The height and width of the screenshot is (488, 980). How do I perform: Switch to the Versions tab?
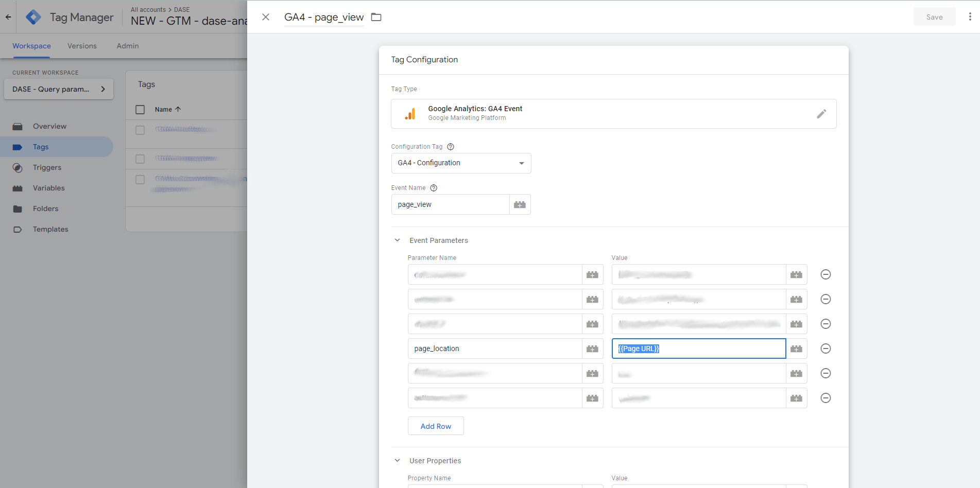(x=82, y=46)
